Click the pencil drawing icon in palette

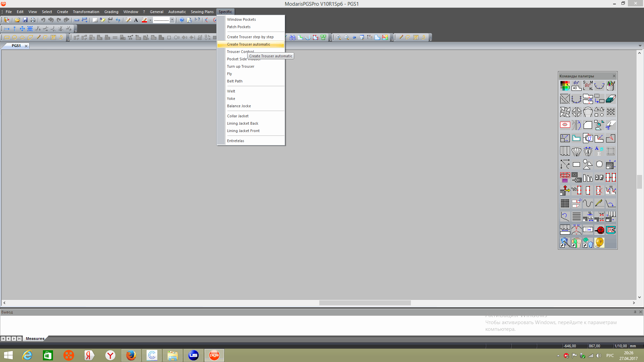pos(599,203)
